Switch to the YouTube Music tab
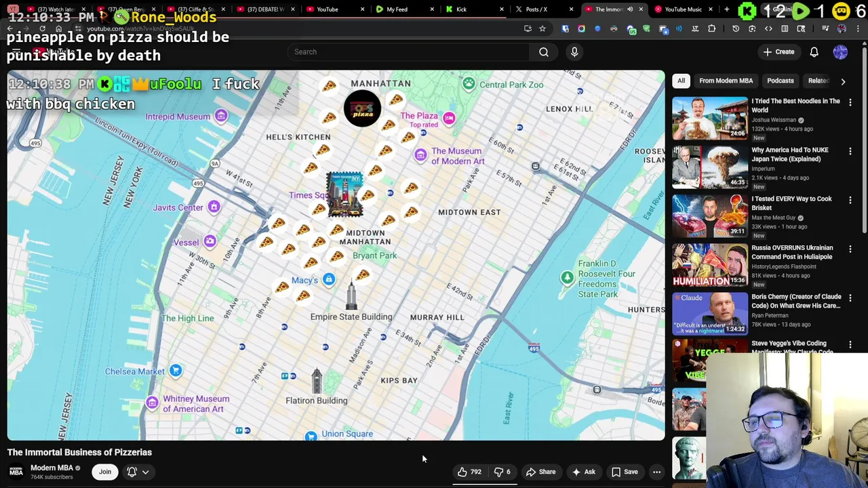 (x=683, y=9)
